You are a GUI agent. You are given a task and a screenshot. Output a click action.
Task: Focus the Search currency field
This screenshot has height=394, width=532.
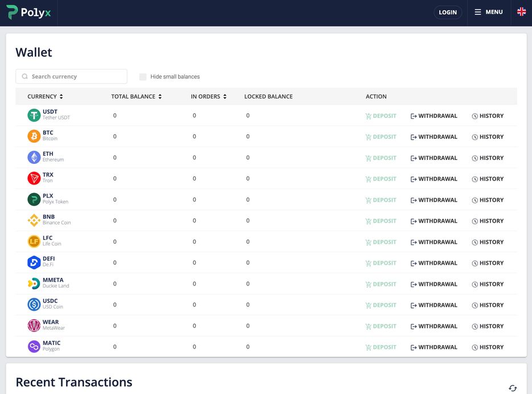point(71,76)
